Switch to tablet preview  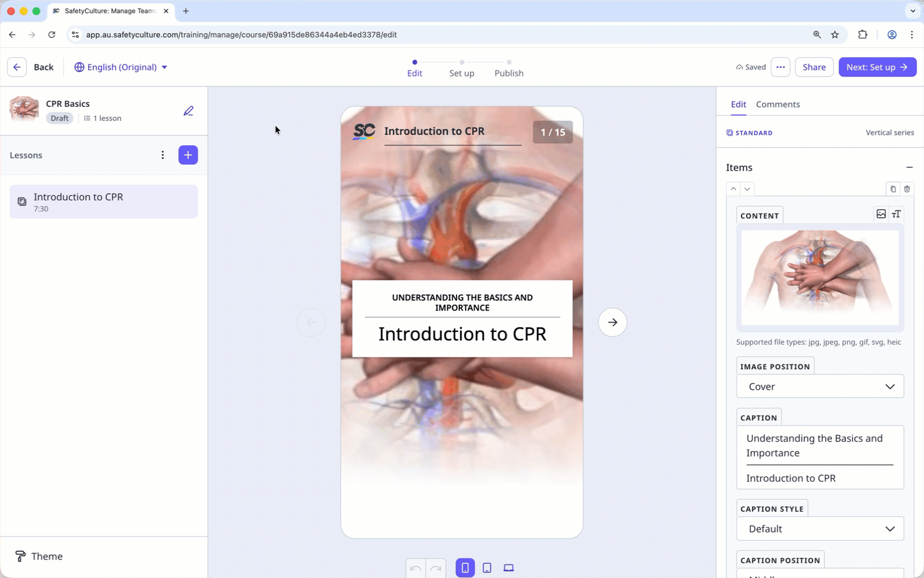487,568
